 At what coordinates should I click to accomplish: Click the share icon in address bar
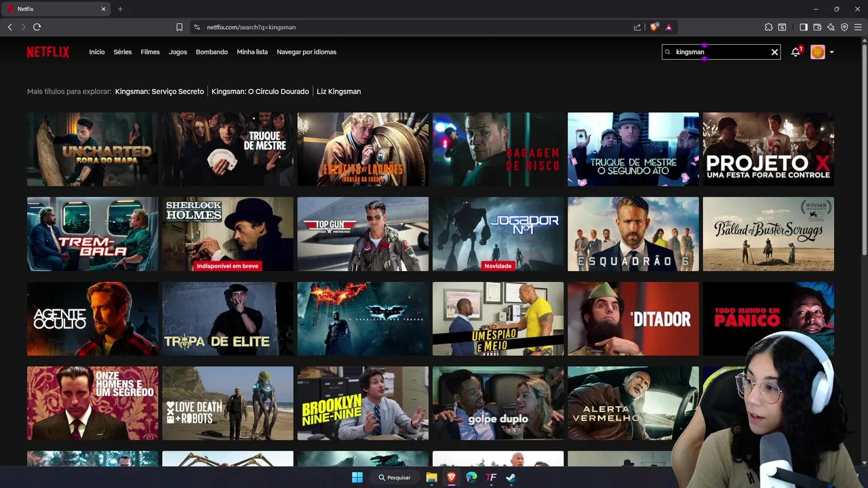point(637,27)
